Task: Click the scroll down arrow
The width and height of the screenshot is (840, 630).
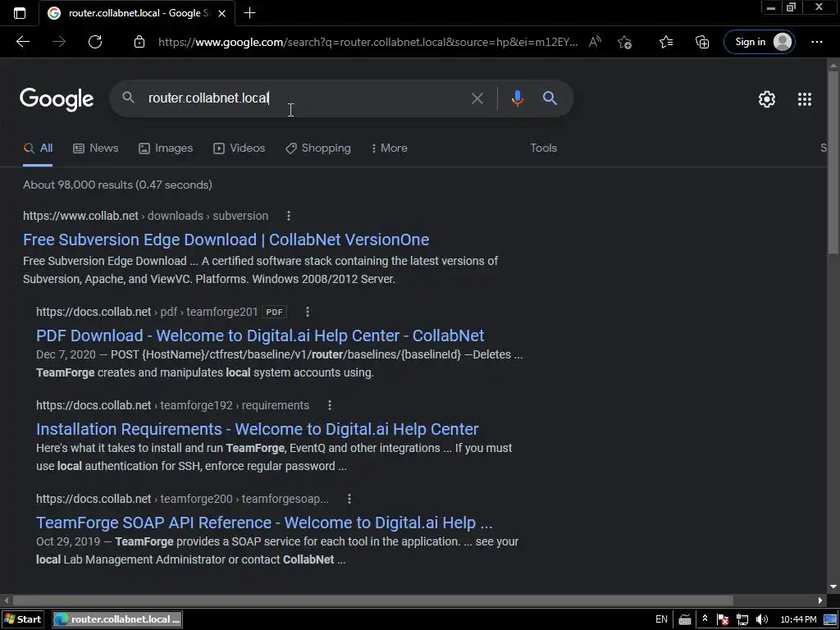Action: tap(833, 587)
